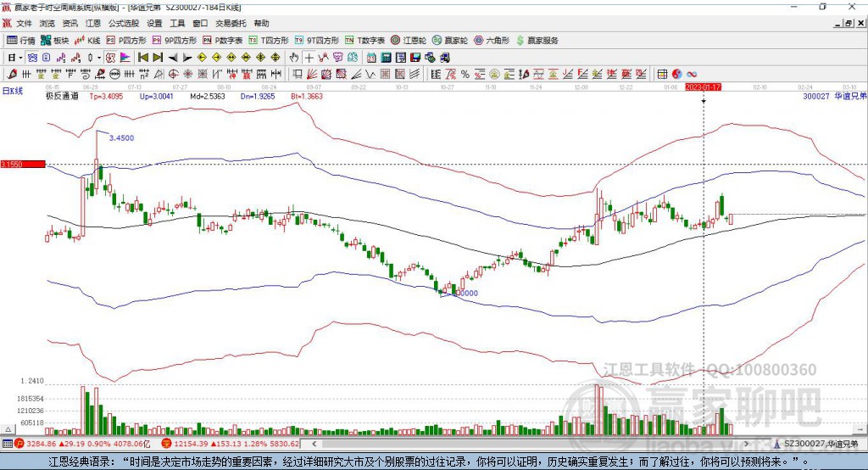Click the Bt=1.3663 indicator value
This screenshot has width=868, height=470.
coord(307,96)
